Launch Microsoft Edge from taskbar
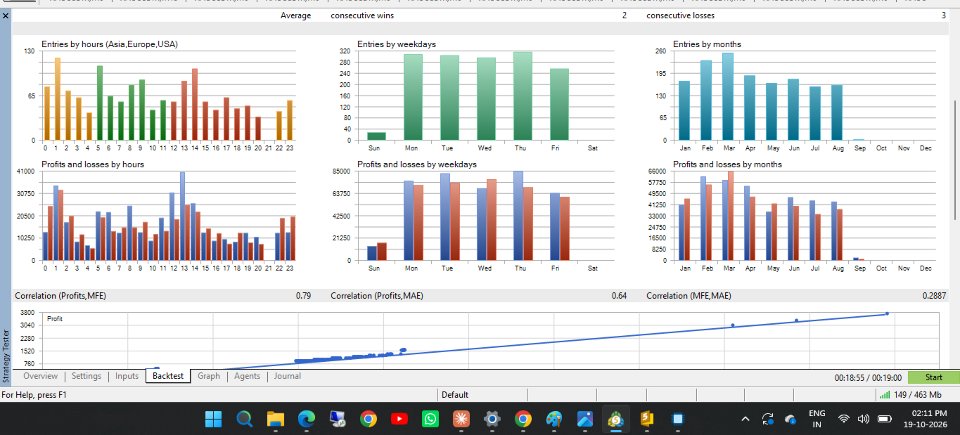 [x=306, y=419]
